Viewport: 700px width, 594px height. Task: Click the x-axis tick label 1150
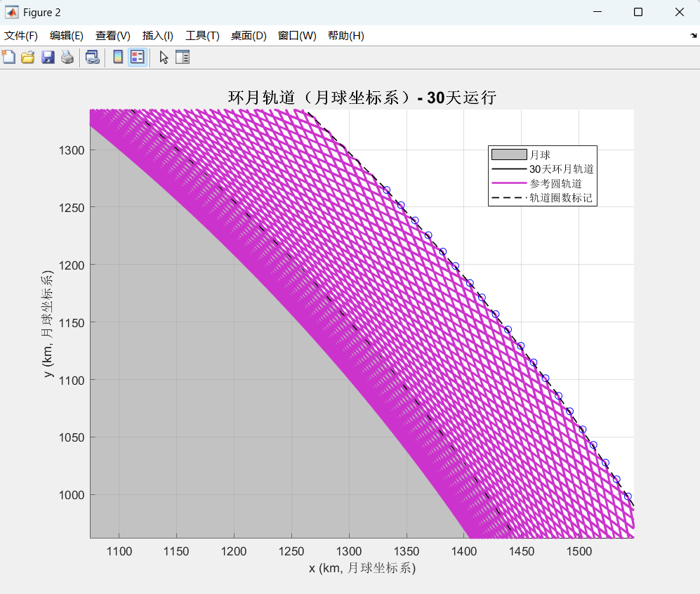coord(176,551)
